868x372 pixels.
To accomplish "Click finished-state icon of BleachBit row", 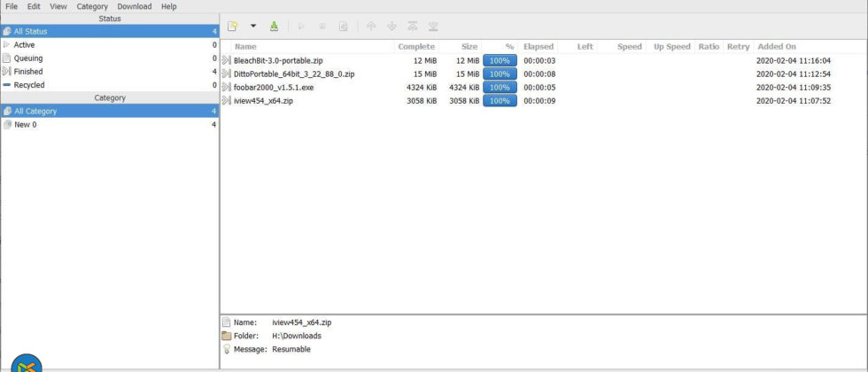I will [226, 60].
